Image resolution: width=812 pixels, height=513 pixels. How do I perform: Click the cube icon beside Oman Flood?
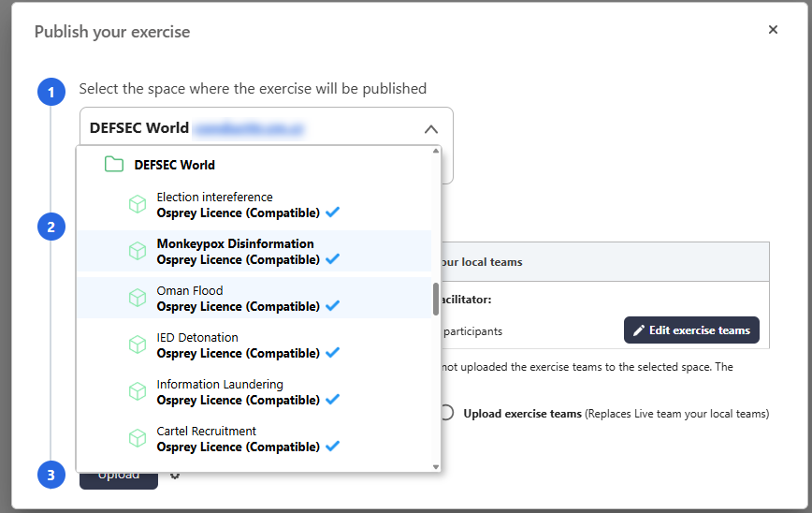[x=138, y=299]
